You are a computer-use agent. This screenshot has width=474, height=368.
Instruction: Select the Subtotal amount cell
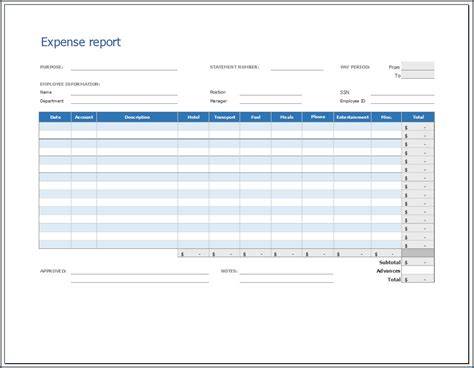[x=418, y=262]
